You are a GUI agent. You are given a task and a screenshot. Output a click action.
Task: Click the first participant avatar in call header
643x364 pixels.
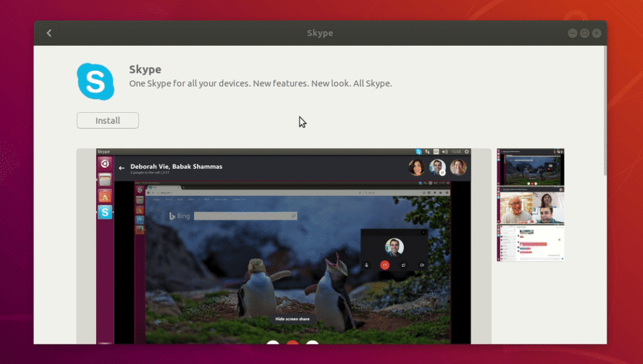point(416,167)
